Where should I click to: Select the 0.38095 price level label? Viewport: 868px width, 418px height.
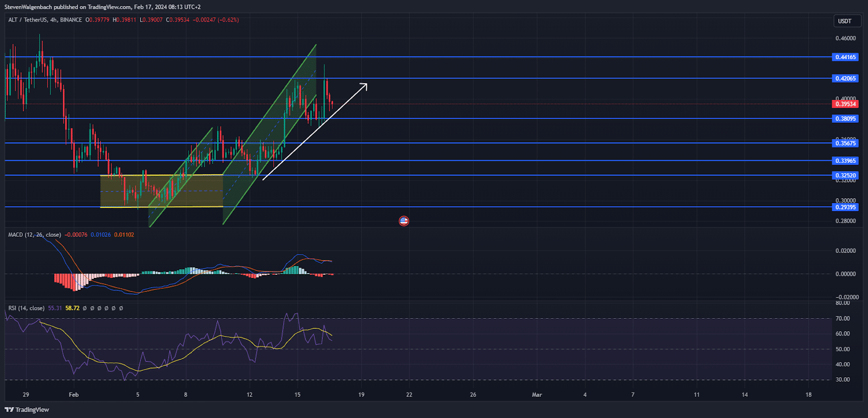(x=845, y=118)
